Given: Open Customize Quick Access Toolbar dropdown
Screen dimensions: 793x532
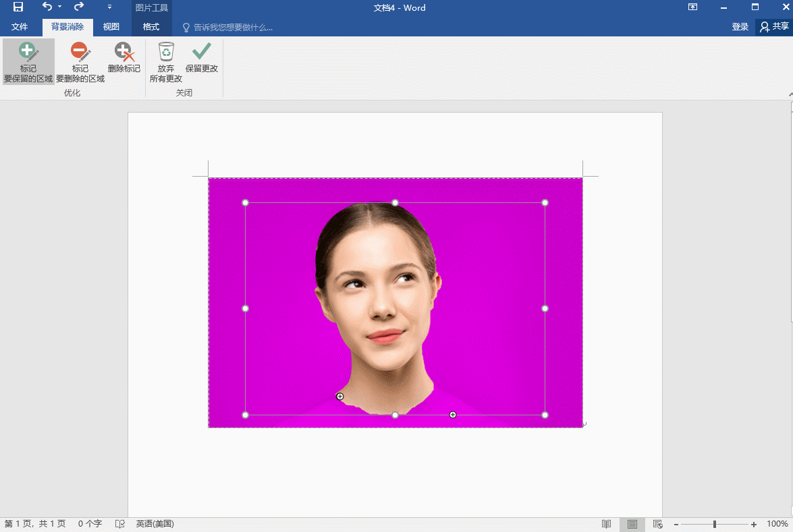Looking at the screenshot, I should click(109, 7).
